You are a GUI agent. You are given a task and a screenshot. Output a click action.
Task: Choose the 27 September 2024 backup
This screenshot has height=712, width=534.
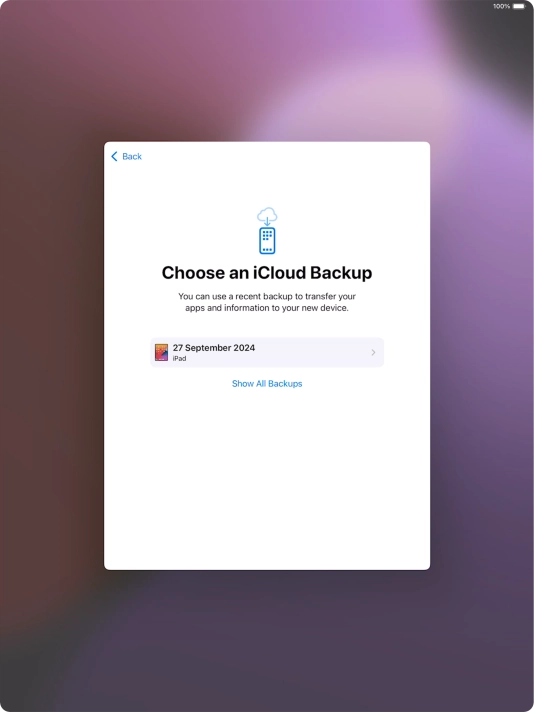click(267, 352)
